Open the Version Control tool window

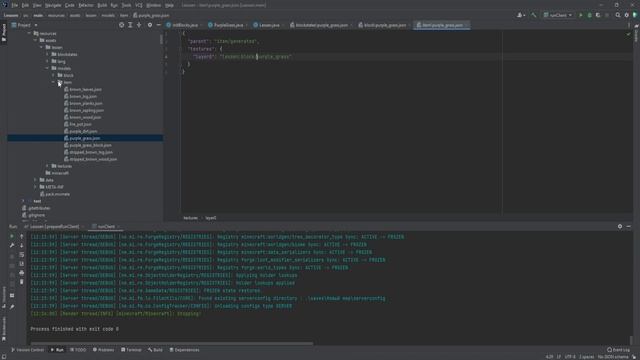coord(27,350)
